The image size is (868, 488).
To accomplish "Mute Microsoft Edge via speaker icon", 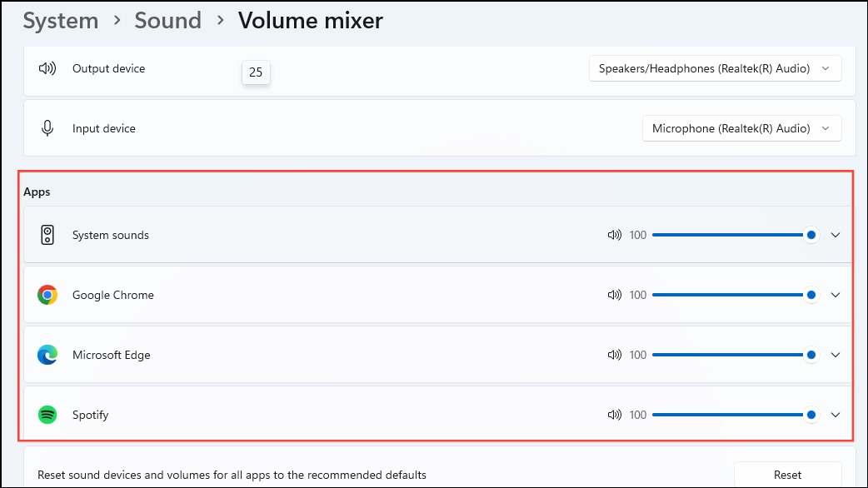I will click(615, 355).
